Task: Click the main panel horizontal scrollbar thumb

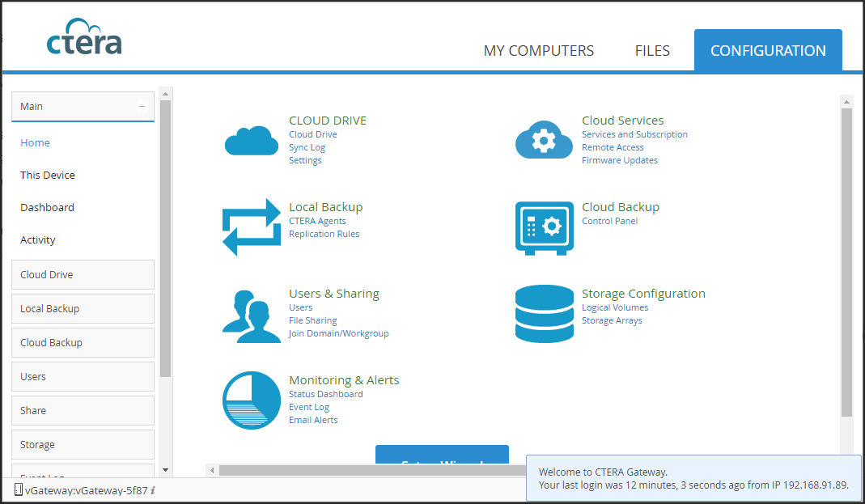Action: [372, 470]
